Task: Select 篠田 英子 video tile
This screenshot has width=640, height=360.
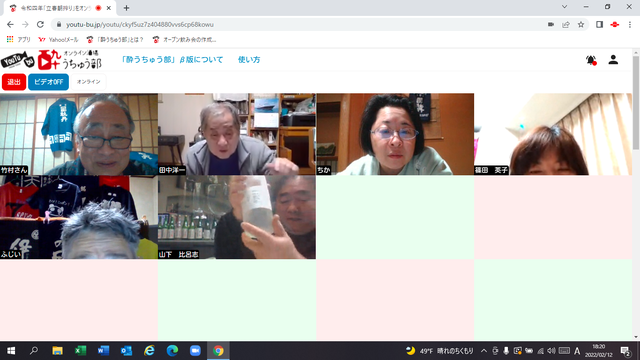Action: click(553, 134)
